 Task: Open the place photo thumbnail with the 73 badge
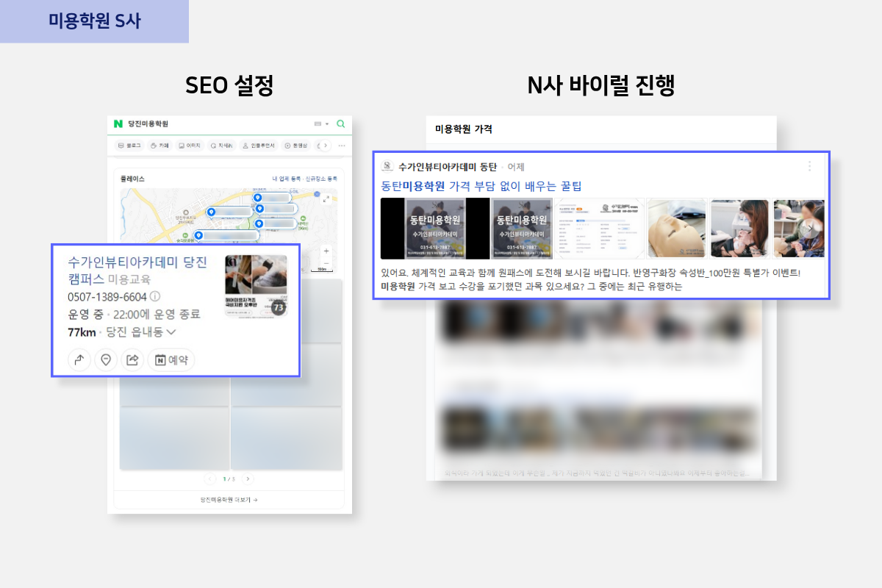pyautogui.click(x=256, y=287)
